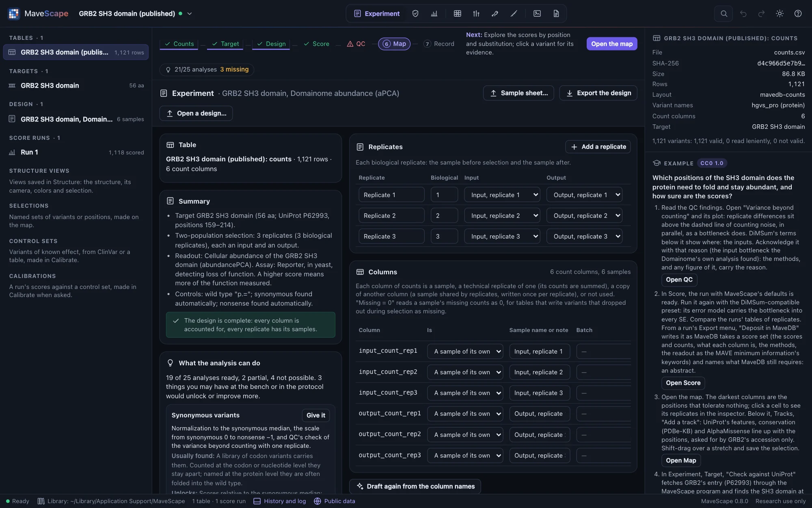This screenshot has width=812, height=508.
Task: Open Output dropdown for Replicate 2
Action: tap(585, 215)
